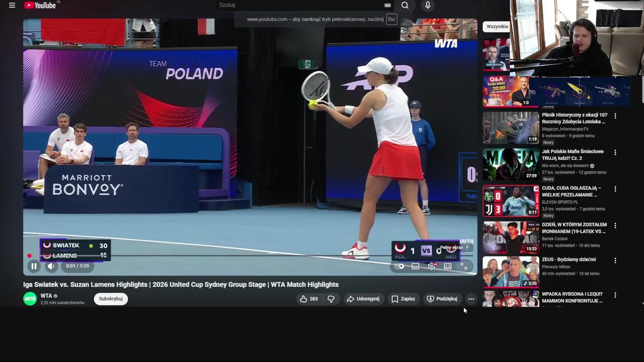644x362 pixels.
Task: Click the Nie wiem, ale się dowiem! channel
Action: tap(565, 165)
